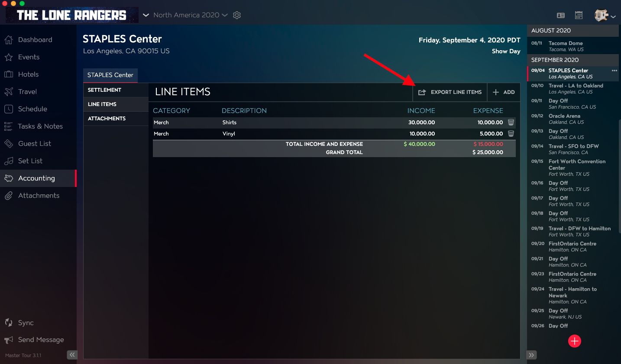
Task: Click INCOME column header
Action: 421,111
